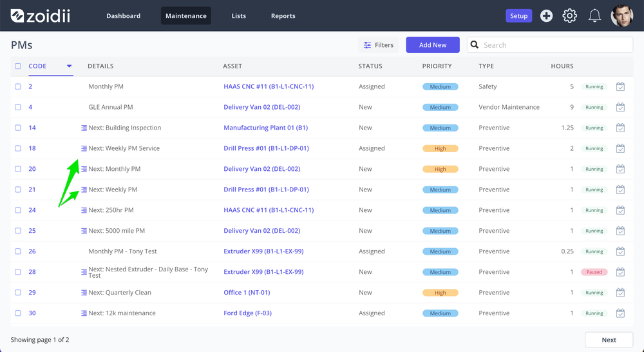Open the settings gear icon
The height and width of the screenshot is (352, 644).
(x=570, y=15)
